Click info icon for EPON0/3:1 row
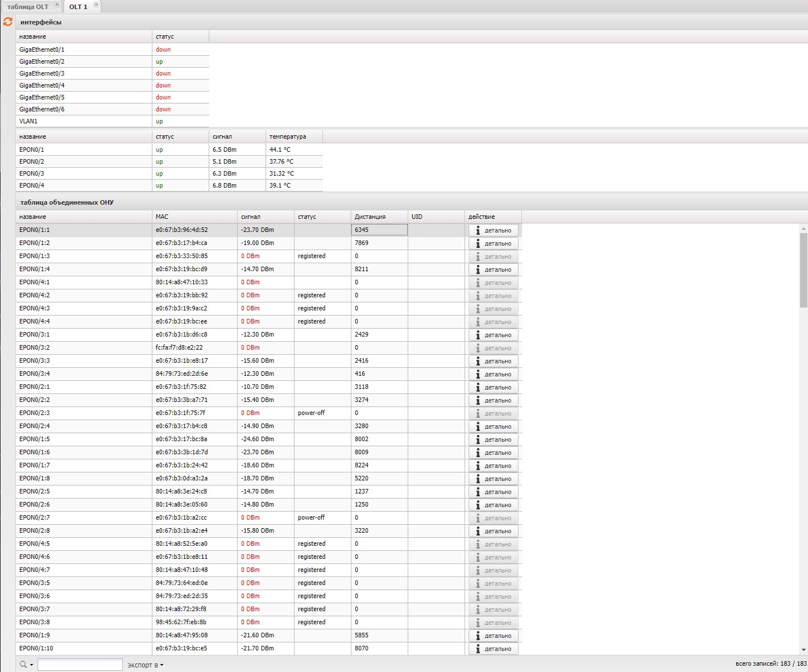Viewport: 808px width, 672px height. [x=478, y=335]
